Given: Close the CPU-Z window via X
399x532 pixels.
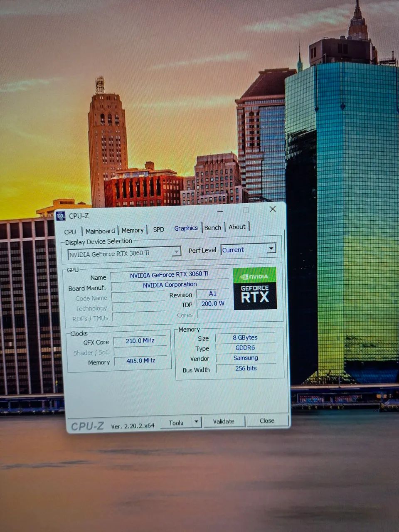Looking at the screenshot, I should click(x=273, y=209).
